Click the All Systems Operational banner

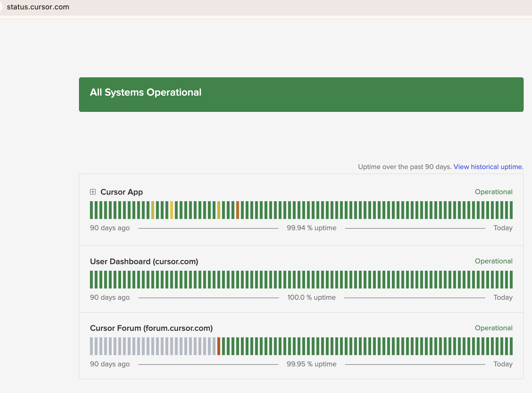301,95
